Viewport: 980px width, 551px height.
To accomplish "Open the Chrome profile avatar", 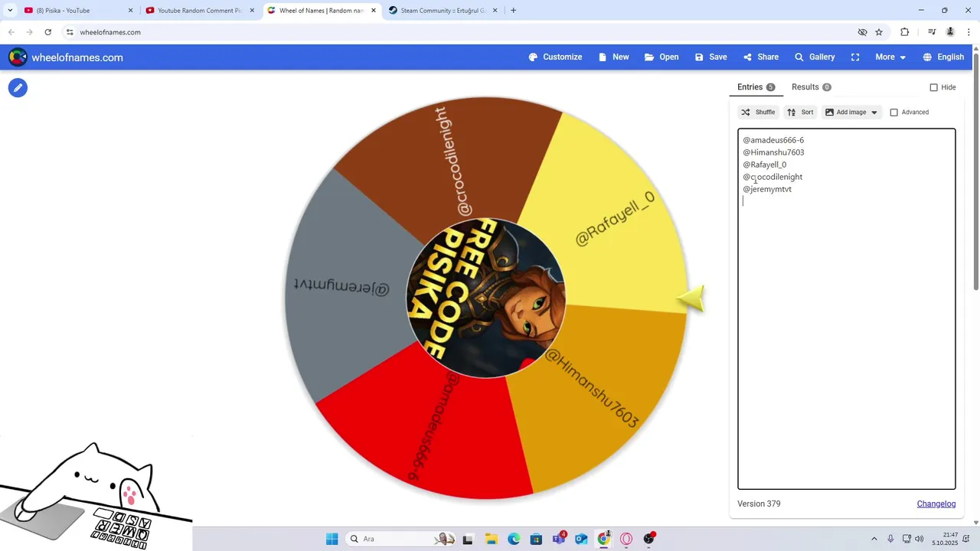I will (x=950, y=32).
